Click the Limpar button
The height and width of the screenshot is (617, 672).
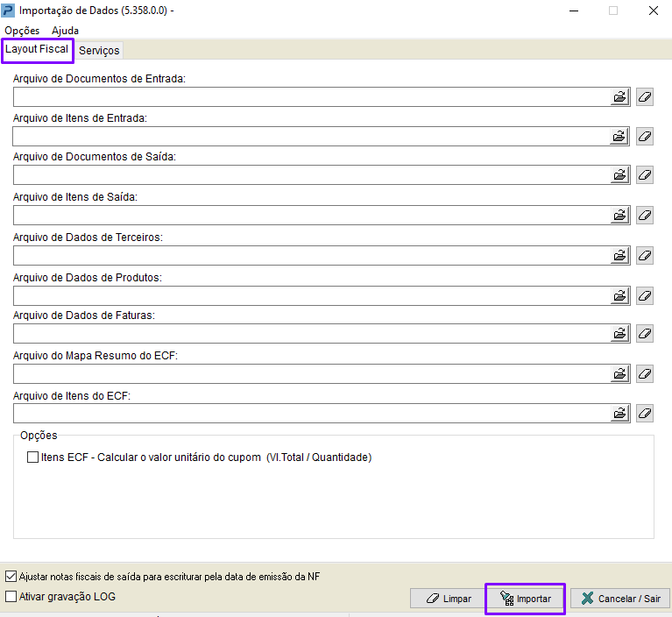point(449,599)
